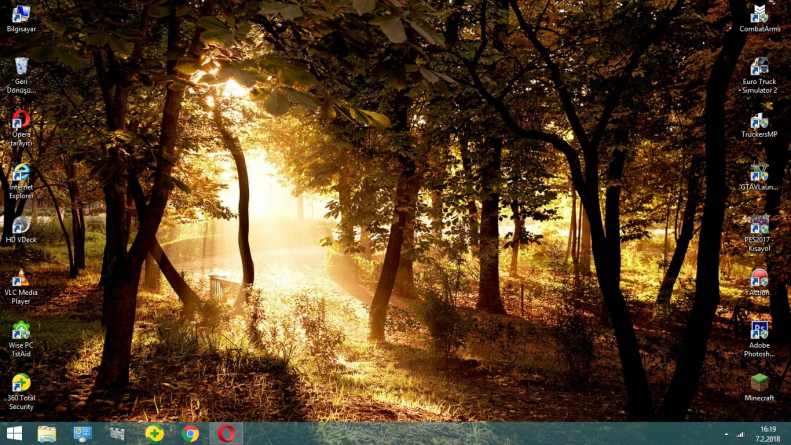The image size is (791, 445).
Task: Select the GTAVLauncher desktop shortcut
Action: (x=759, y=177)
